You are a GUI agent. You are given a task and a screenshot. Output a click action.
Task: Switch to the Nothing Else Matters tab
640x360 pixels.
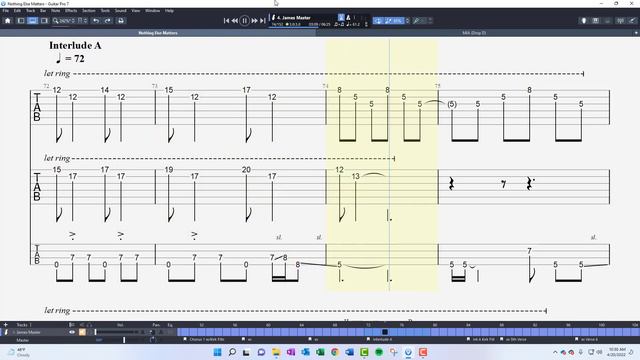tap(158, 33)
